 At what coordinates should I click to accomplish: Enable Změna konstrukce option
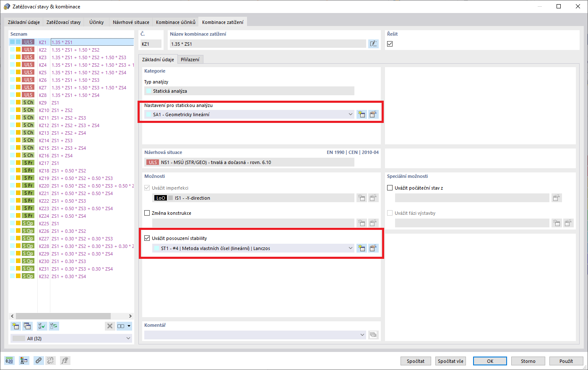147,213
